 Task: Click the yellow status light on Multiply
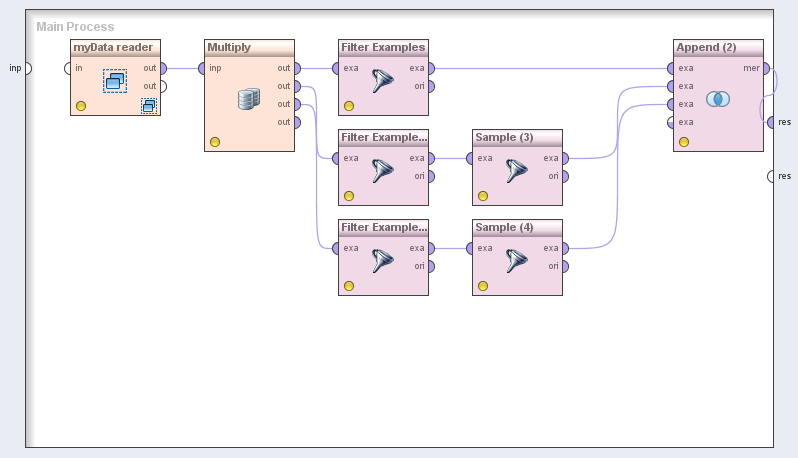pyautogui.click(x=215, y=142)
